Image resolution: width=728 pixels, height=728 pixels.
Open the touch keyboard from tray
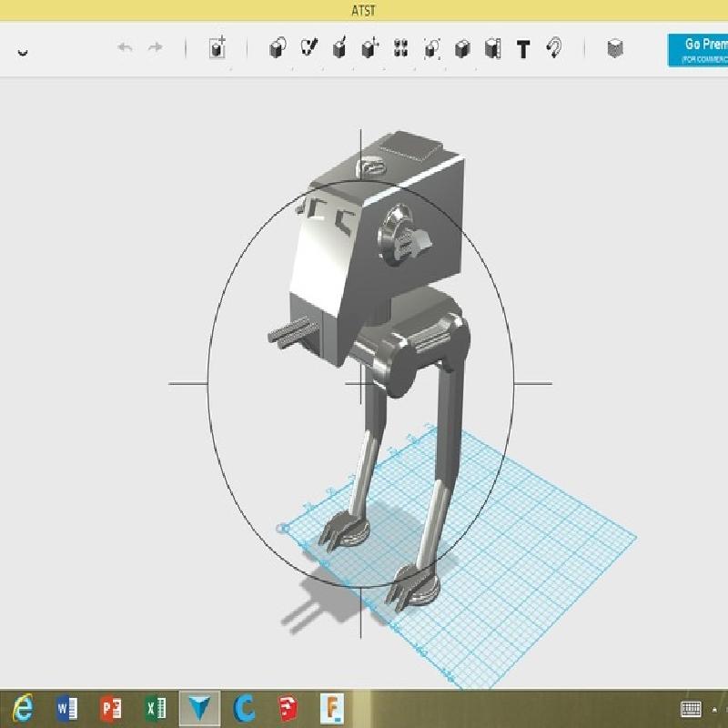click(691, 709)
